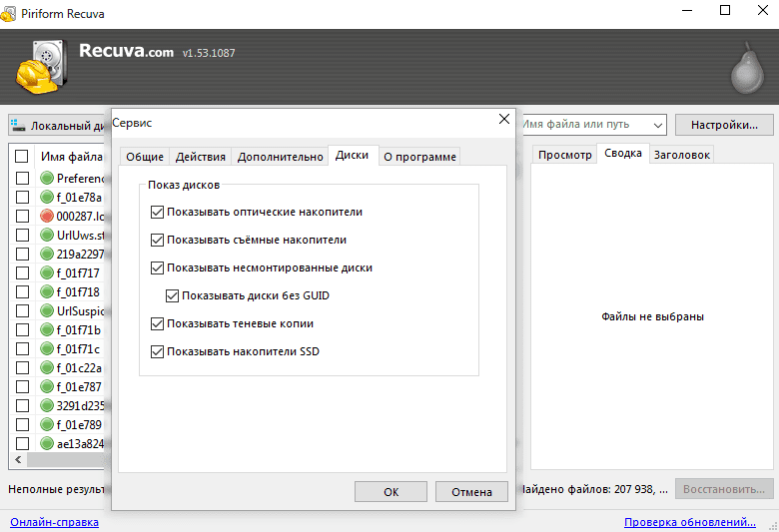
Task: Expand the file name or path dropdown
Action: point(658,125)
